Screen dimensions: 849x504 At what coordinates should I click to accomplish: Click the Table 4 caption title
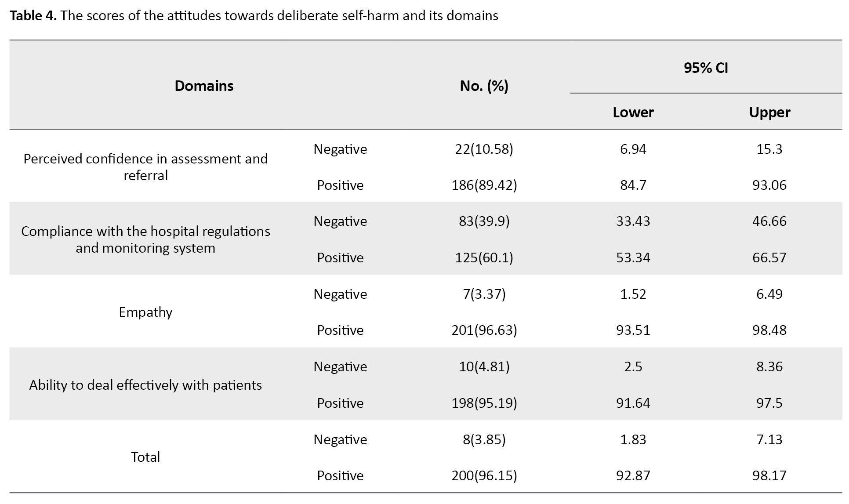(x=254, y=16)
